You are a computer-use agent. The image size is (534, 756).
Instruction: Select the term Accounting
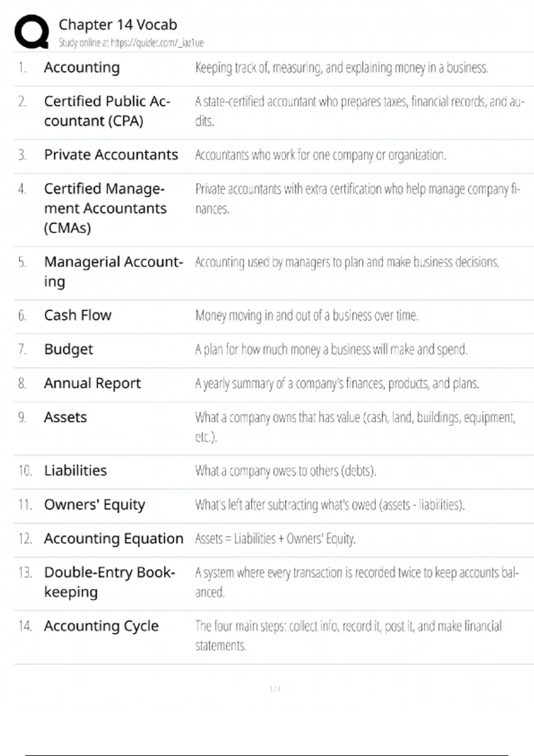82,68
